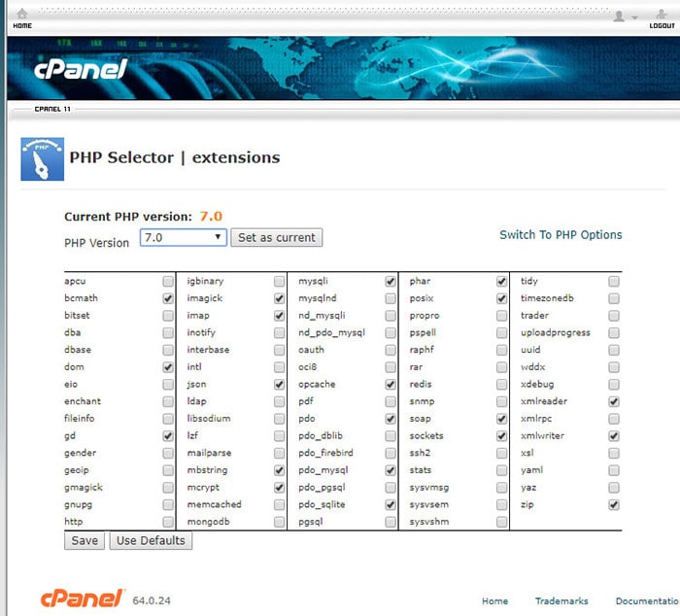The image size is (680, 616).
Task: Uncheck the gd extension
Action: click(168, 436)
